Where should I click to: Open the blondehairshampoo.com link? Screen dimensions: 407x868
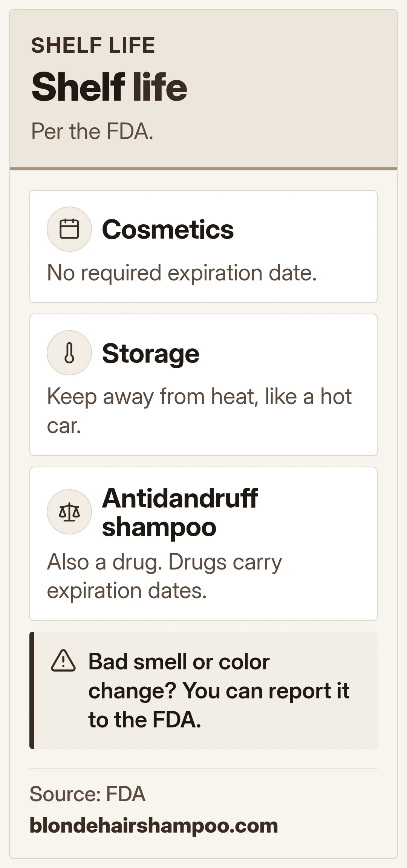click(x=154, y=825)
